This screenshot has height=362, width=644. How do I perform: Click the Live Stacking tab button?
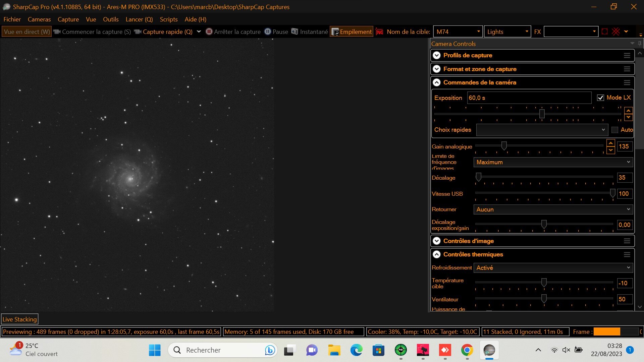20,319
